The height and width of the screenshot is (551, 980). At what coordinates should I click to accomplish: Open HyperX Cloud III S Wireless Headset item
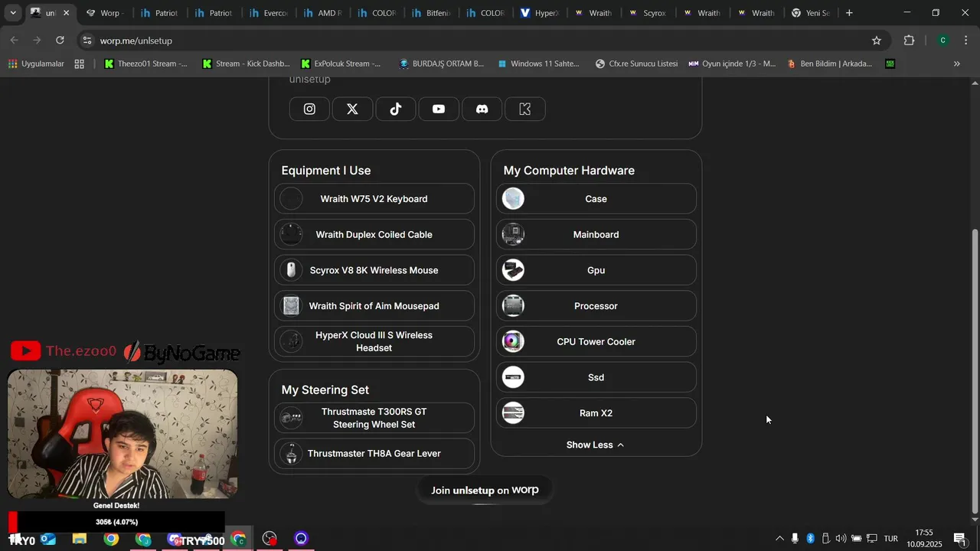374,341
